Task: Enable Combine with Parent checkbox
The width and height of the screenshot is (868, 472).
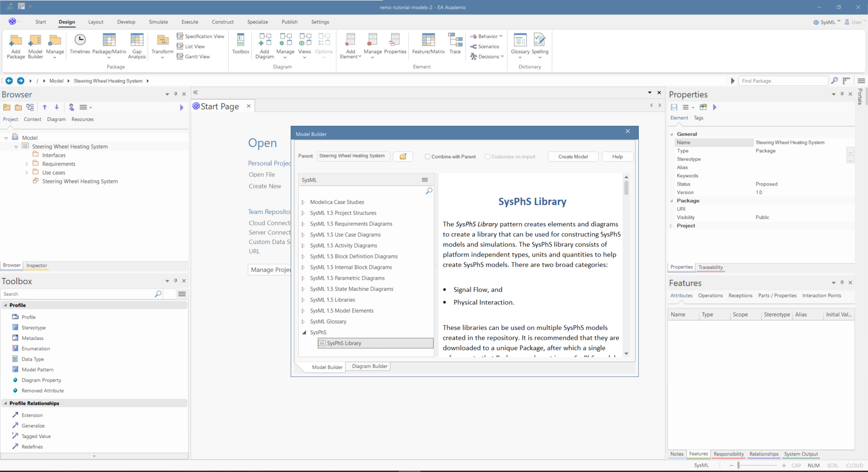Action: 428,157
